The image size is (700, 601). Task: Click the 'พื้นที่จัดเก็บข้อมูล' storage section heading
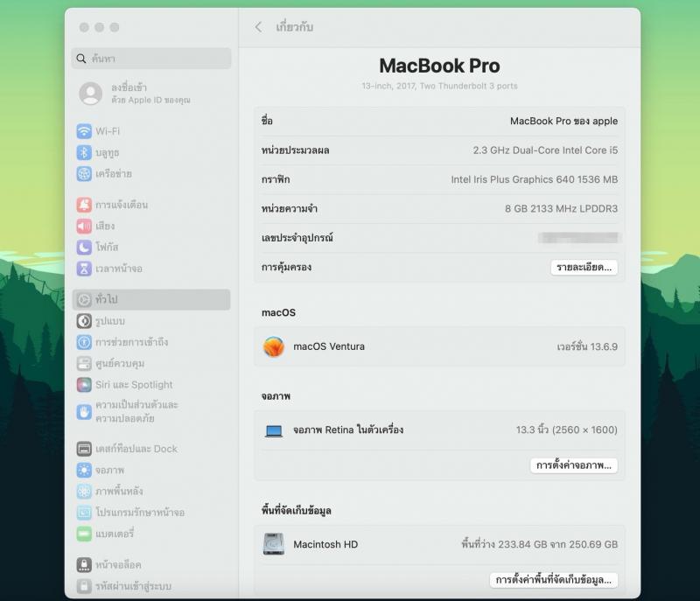pos(297,510)
